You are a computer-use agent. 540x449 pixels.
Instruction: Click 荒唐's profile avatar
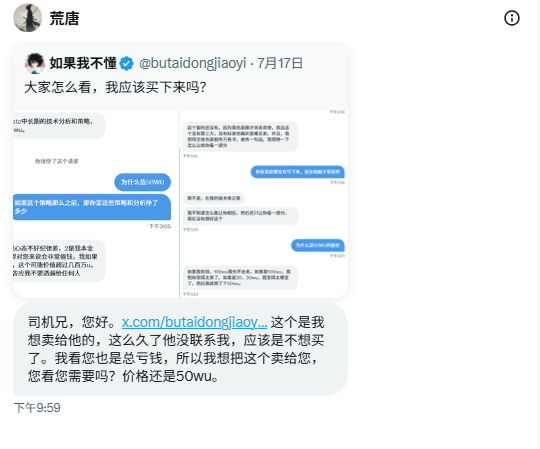pyautogui.click(x=28, y=18)
